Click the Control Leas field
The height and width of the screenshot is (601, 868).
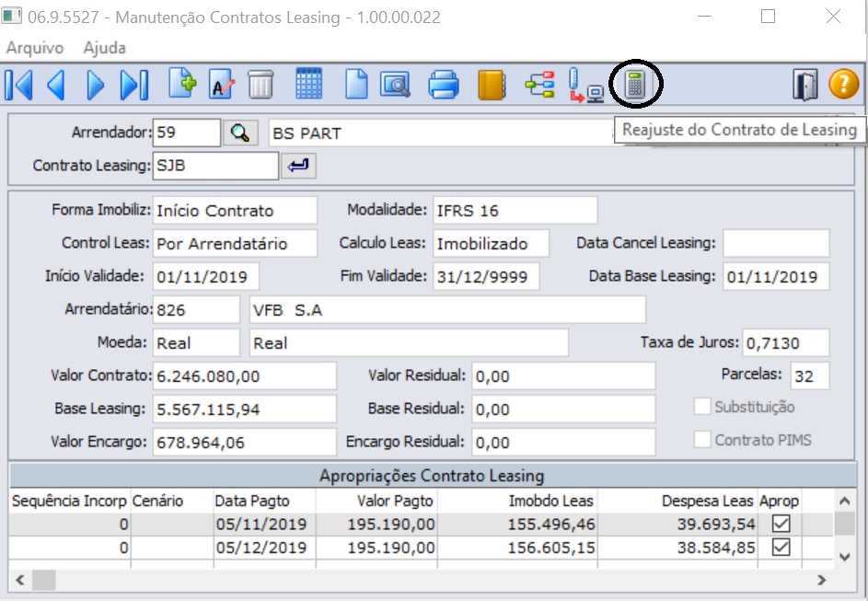(x=235, y=244)
